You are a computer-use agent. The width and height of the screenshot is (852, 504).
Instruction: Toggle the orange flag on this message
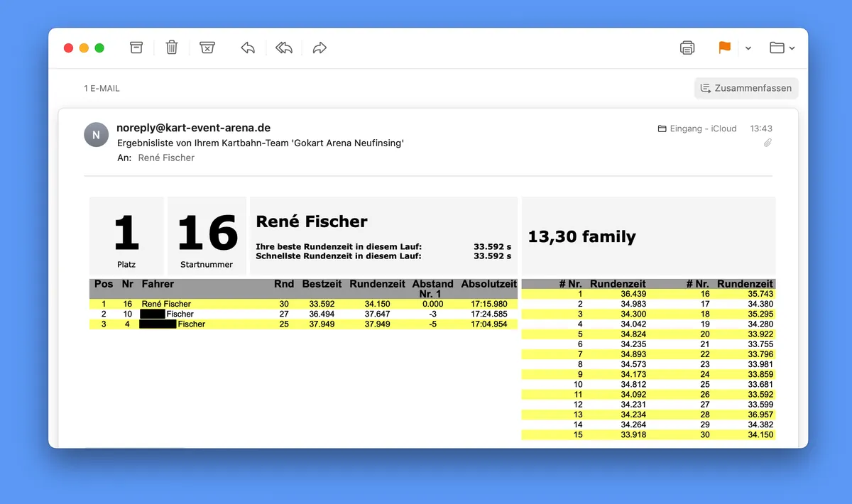(723, 47)
